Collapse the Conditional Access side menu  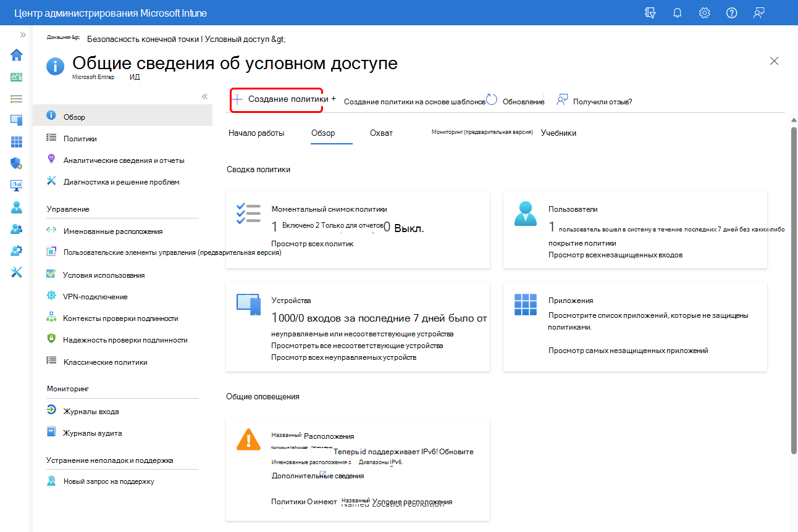[x=205, y=96]
